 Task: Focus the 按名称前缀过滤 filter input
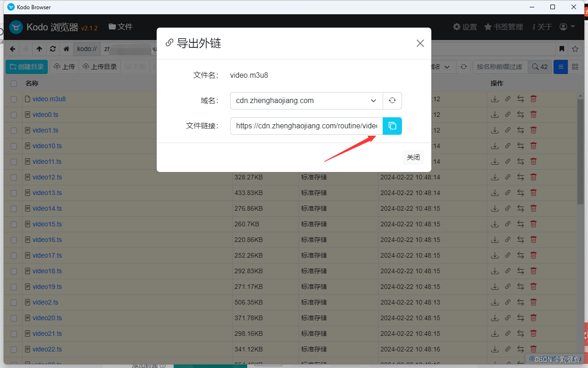pos(500,67)
